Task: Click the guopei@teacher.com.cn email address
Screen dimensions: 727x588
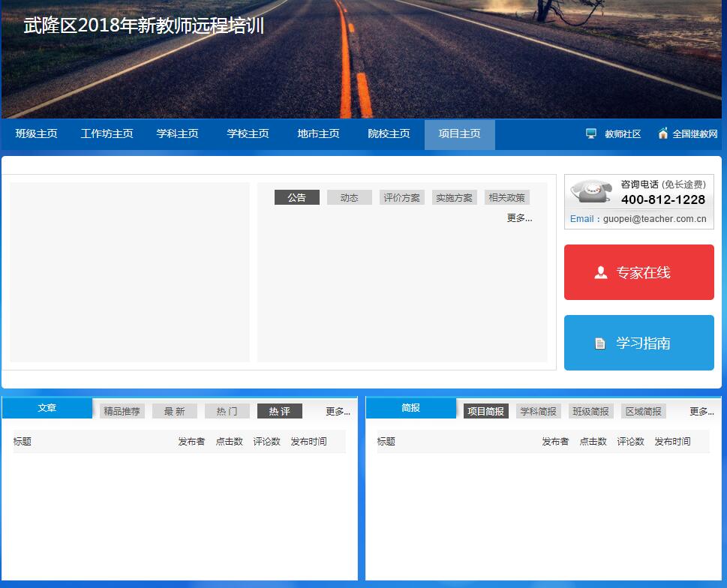Action: coord(655,219)
